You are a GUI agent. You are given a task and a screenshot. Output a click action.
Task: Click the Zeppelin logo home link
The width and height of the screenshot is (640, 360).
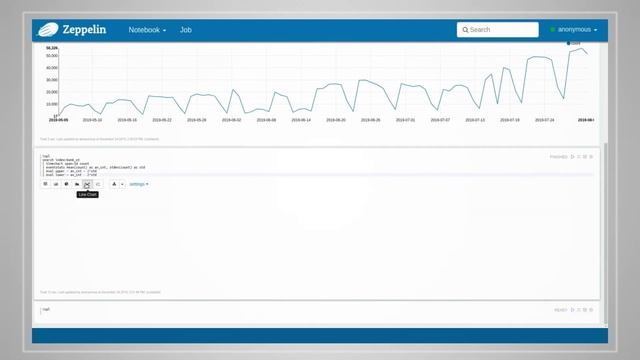click(x=72, y=29)
